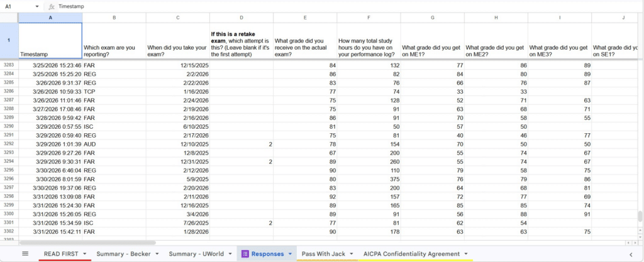This screenshot has height=262, width=644.
Task: Switch to the READ FIRST sheet
Action: (x=62, y=254)
